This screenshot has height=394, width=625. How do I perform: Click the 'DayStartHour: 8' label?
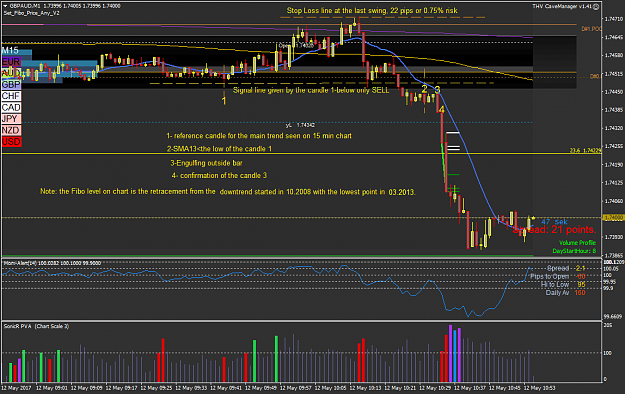pos(574,251)
